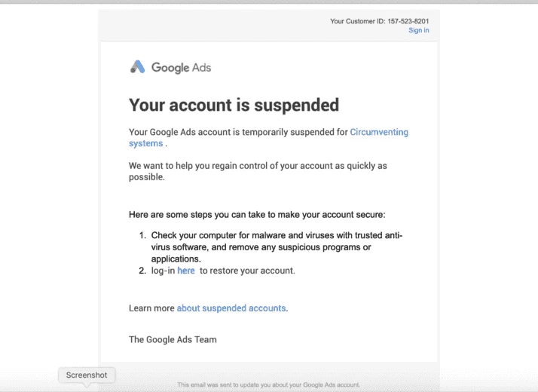The height and width of the screenshot is (392, 538).
Task: Click the Google Ads Team signature
Action: click(173, 339)
